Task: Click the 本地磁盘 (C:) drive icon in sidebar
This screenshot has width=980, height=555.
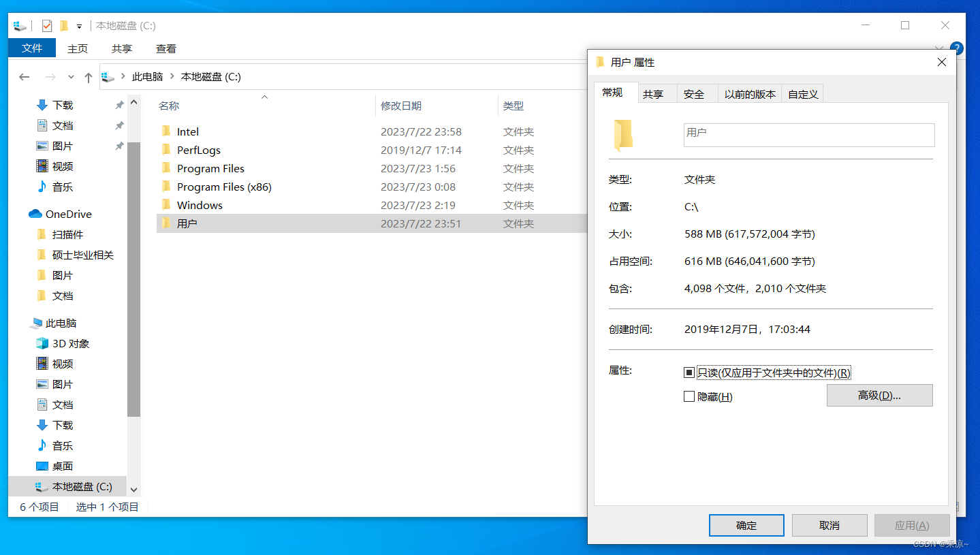Action: pos(42,487)
